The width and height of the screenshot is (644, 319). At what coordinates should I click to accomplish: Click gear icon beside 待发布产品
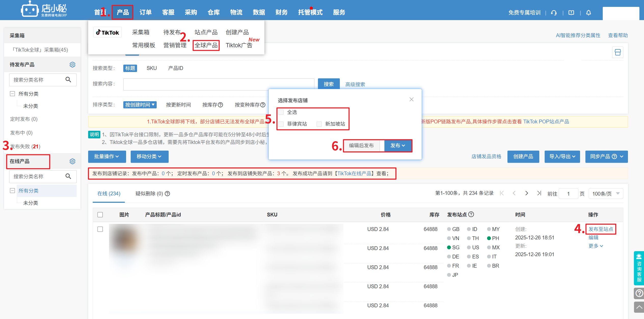72,65
